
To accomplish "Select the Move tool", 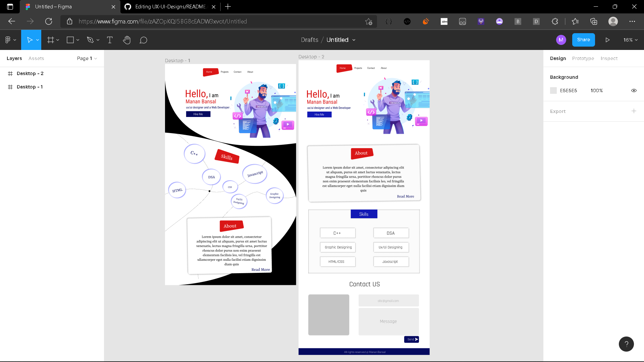I will tap(30, 40).
